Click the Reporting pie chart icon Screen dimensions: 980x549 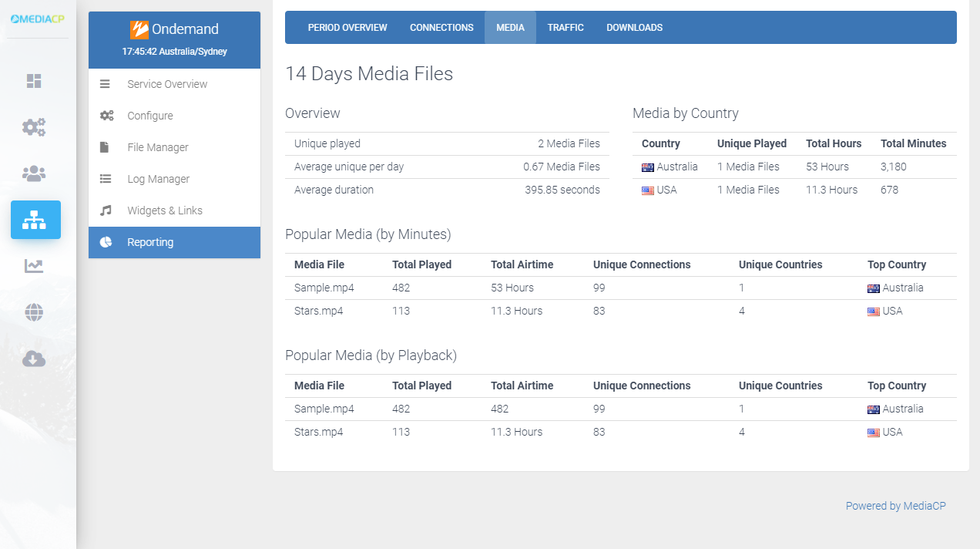point(106,242)
